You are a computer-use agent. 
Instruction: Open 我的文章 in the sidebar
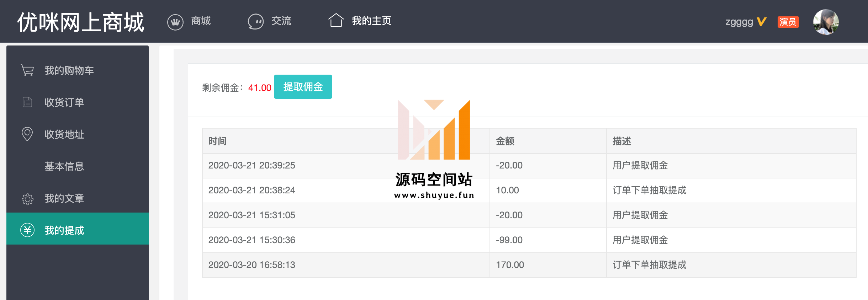tap(78, 198)
